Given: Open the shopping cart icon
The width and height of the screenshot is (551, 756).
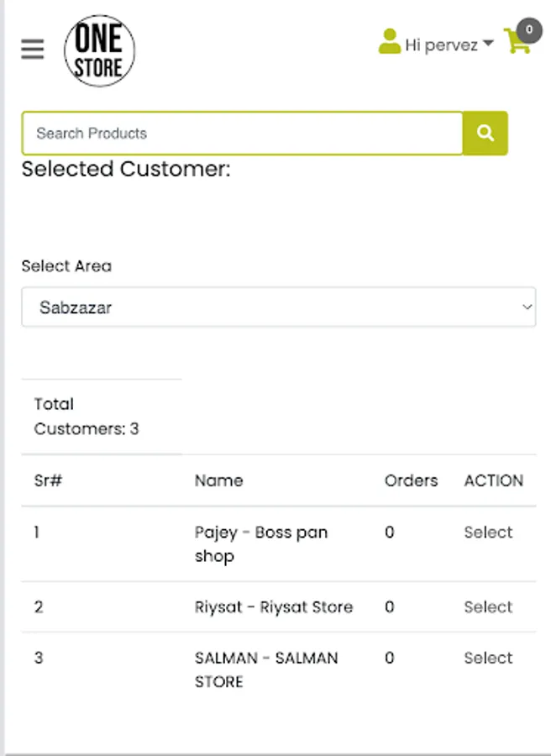Looking at the screenshot, I should click(x=517, y=43).
